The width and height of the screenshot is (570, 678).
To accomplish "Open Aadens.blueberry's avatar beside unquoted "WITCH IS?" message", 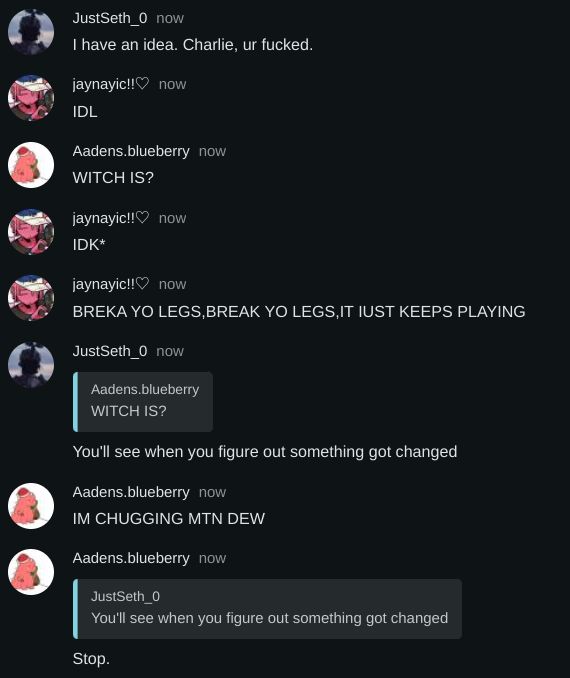I will pyautogui.click(x=31, y=165).
